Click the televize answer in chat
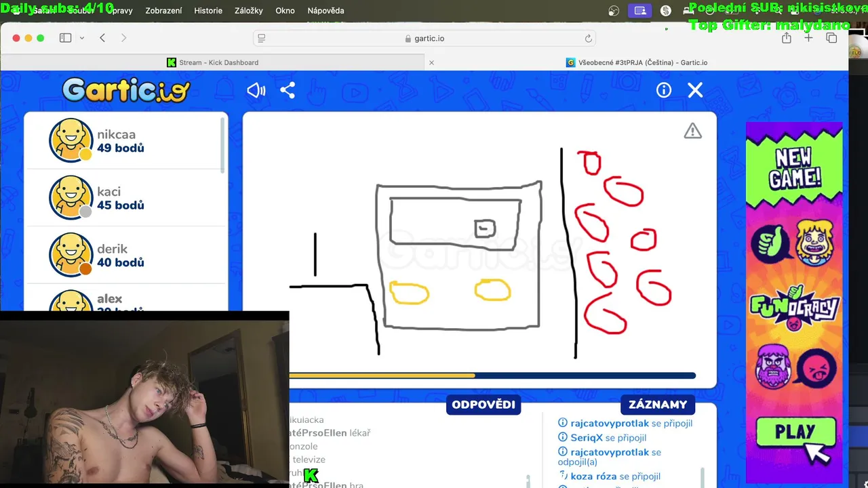The image size is (868, 488). [x=309, y=460]
